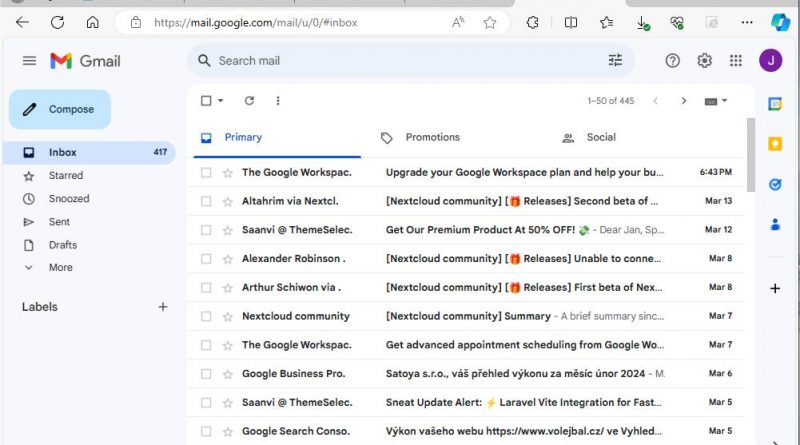This screenshot has height=445, width=800.
Task: Go back with the browser back arrow
Action: [x=22, y=22]
